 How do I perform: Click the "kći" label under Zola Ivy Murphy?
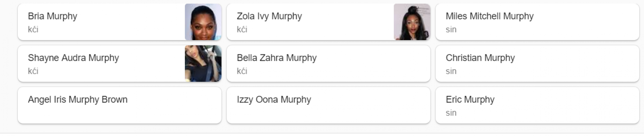point(242,30)
